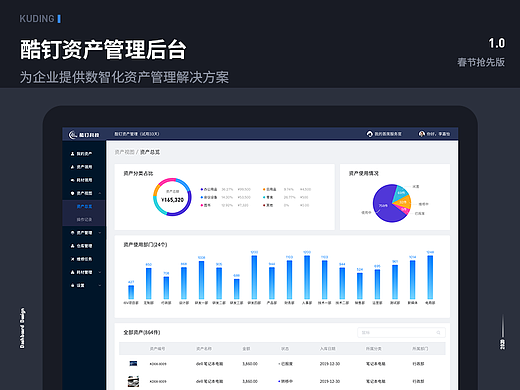Open 维修任务 wrench item in the sidebar
The width and height of the screenshot is (520, 390).
(x=81, y=259)
